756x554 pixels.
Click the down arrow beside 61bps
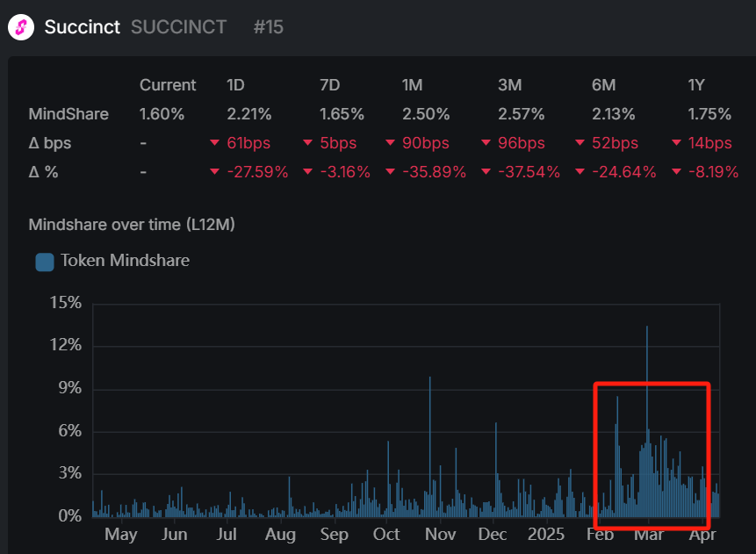[x=215, y=143]
